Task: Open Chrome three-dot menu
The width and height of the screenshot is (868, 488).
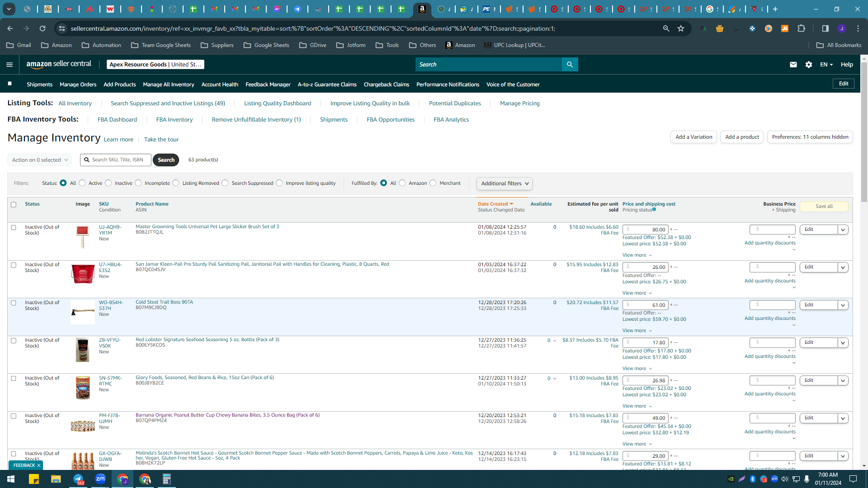Action: tap(858, 28)
